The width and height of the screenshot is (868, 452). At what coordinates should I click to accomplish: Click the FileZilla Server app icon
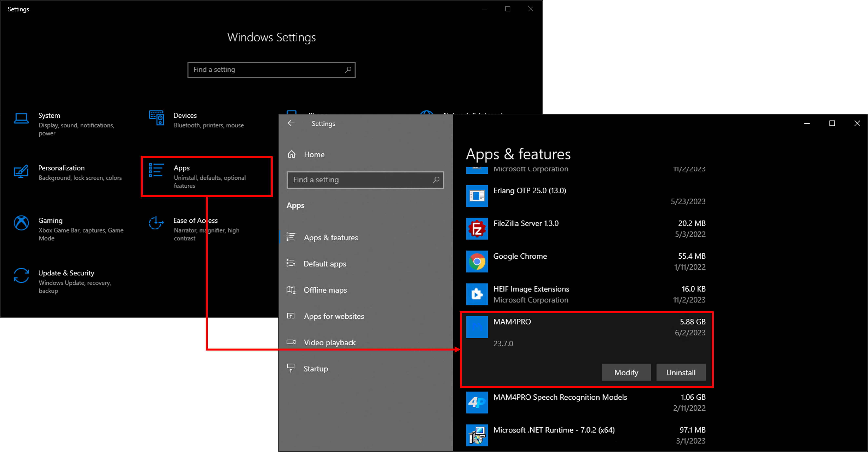point(477,229)
